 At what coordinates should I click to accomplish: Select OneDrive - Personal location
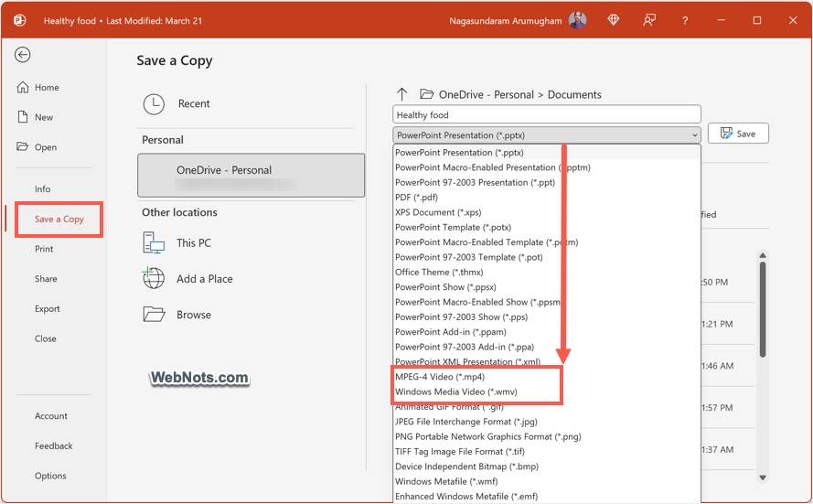click(x=251, y=176)
